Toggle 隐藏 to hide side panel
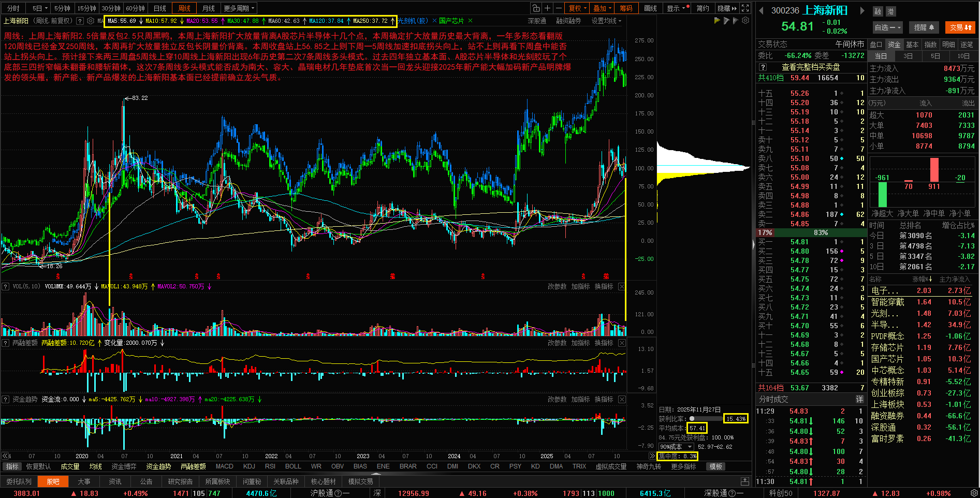Image resolution: width=980 pixels, height=498 pixels. [727, 8]
